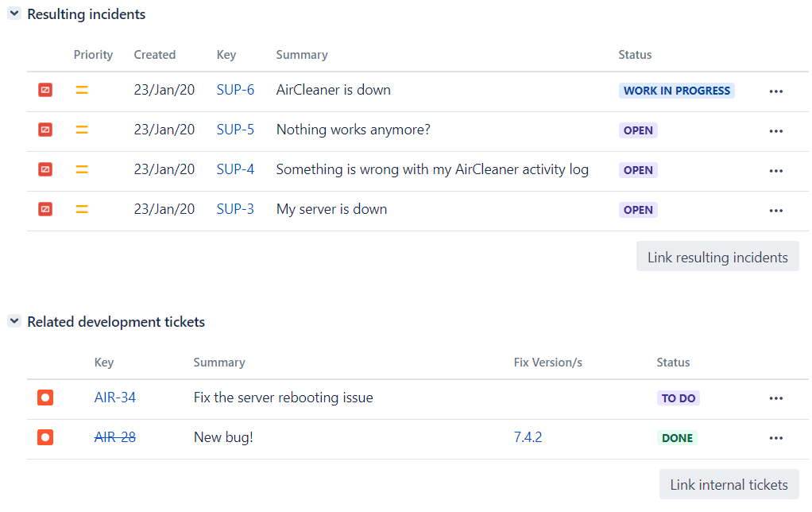Click the incident type icon for SUP-4

click(45, 170)
